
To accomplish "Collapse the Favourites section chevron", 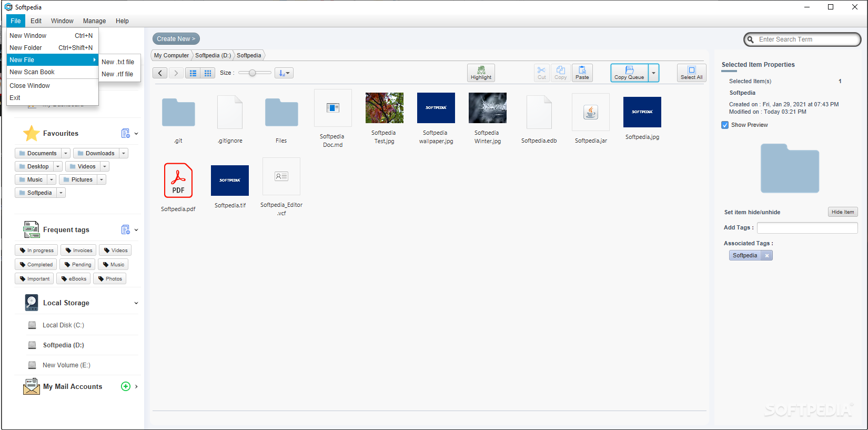I will [x=136, y=134].
